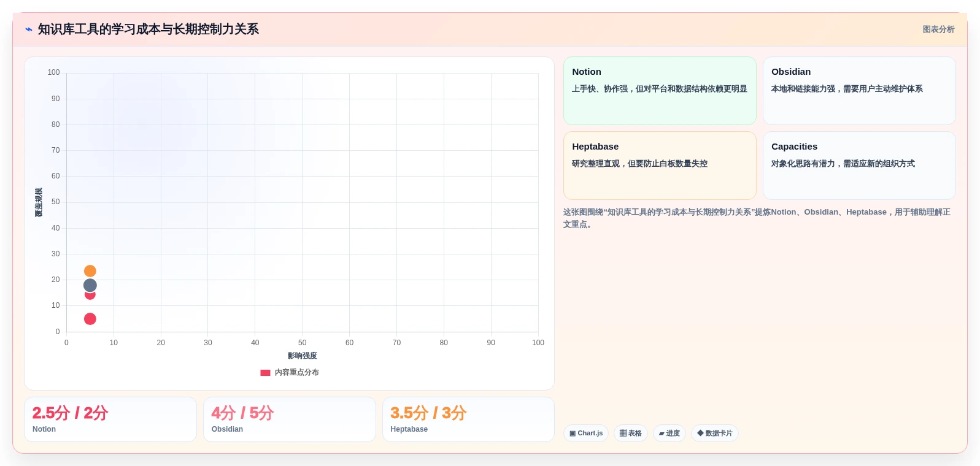Click the summary paragraph starting with 这张图围绕
Viewport: 980px width, 466px height.
coord(757,218)
